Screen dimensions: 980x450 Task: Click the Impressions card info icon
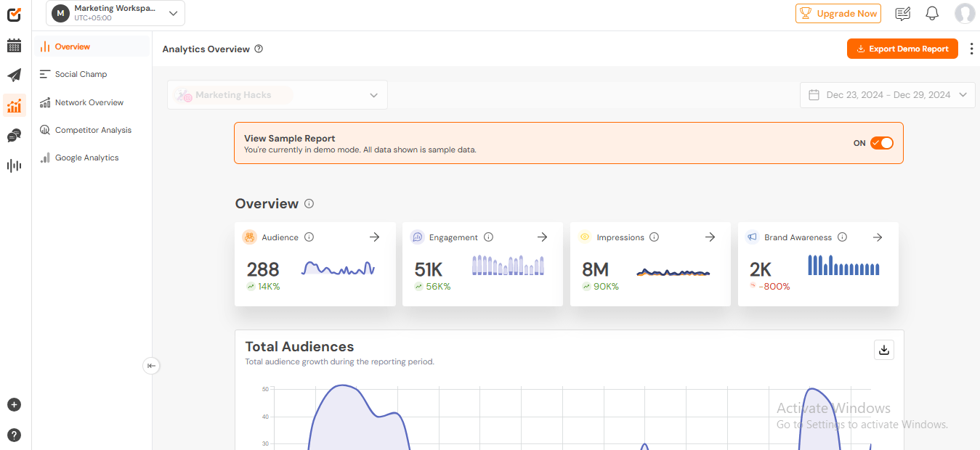pyautogui.click(x=654, y=237)
